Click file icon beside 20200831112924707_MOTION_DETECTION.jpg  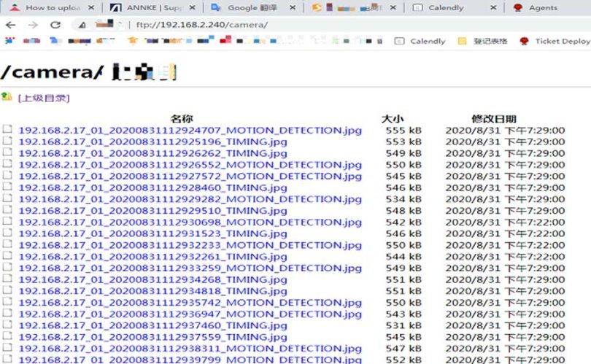point(7,130)
